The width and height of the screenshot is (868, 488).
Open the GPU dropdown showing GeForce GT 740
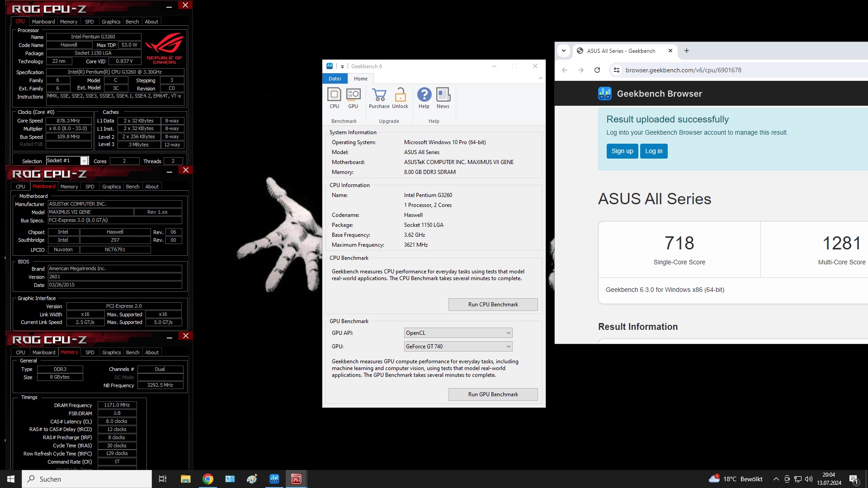coord(458,347)
